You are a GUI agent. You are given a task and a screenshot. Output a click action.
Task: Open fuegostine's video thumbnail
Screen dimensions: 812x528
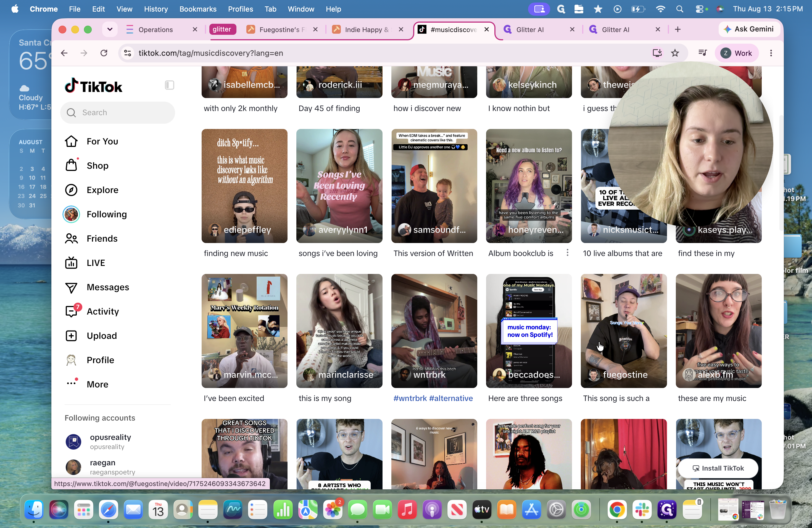pyautogui.click(x=623, y=331)
